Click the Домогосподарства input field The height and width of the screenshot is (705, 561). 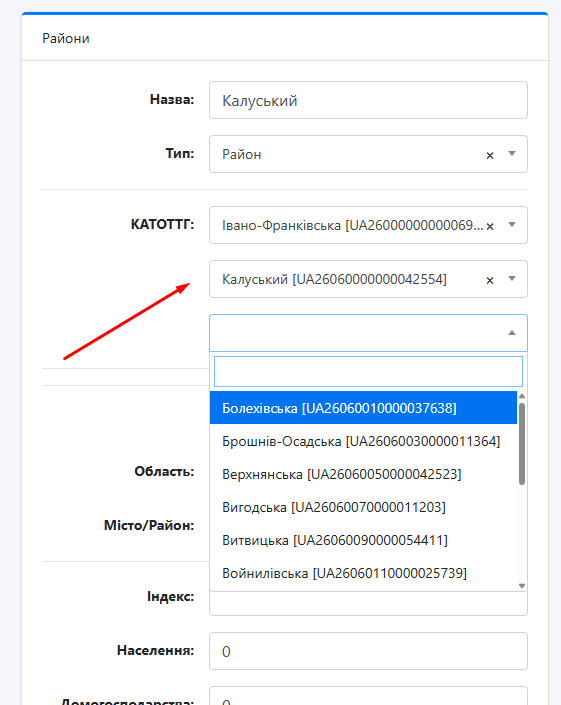[x=368, y=696]
